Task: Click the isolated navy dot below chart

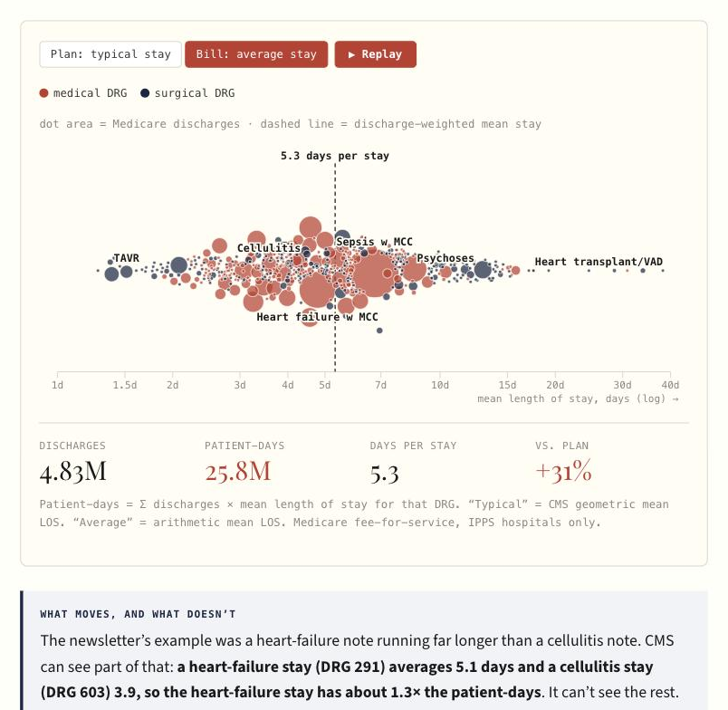Action: point(379,331)
